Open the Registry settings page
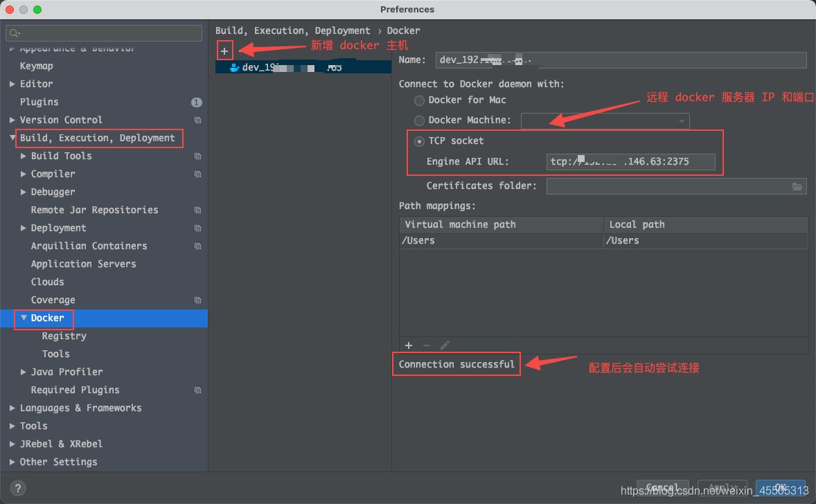The height and width of the screenshot is (504, 816). 64,336
